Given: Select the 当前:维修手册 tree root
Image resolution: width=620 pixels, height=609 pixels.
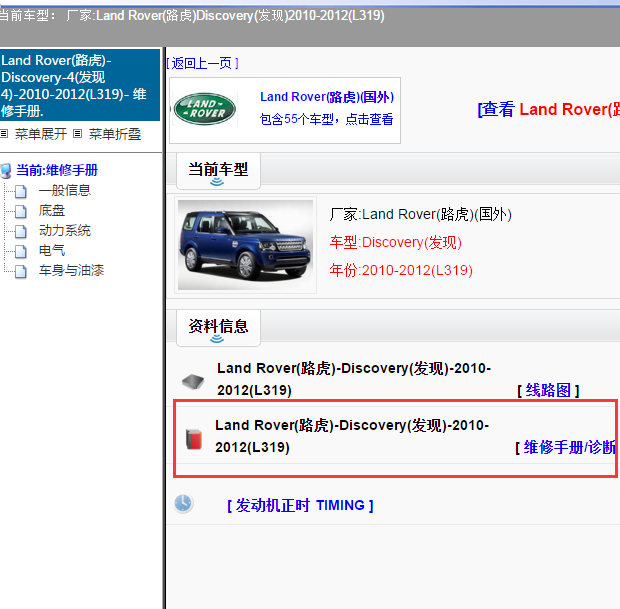Looking at the screenshot, I should pyautogui.click(x=57, y=170).
